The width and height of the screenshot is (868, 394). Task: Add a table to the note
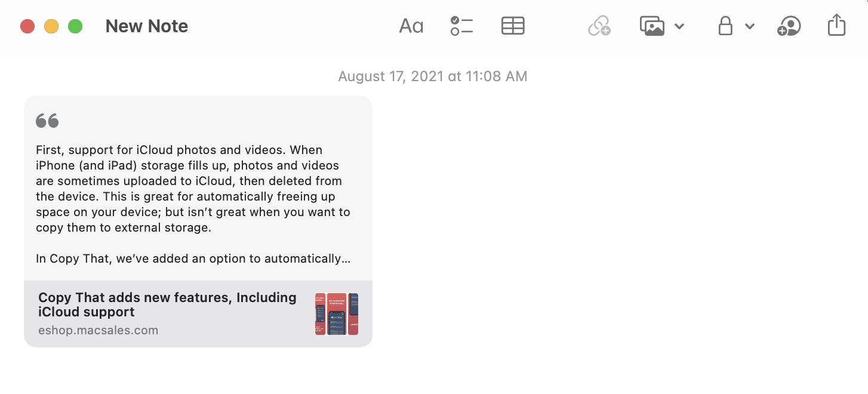pyautogui.click(x=513, y=26)
